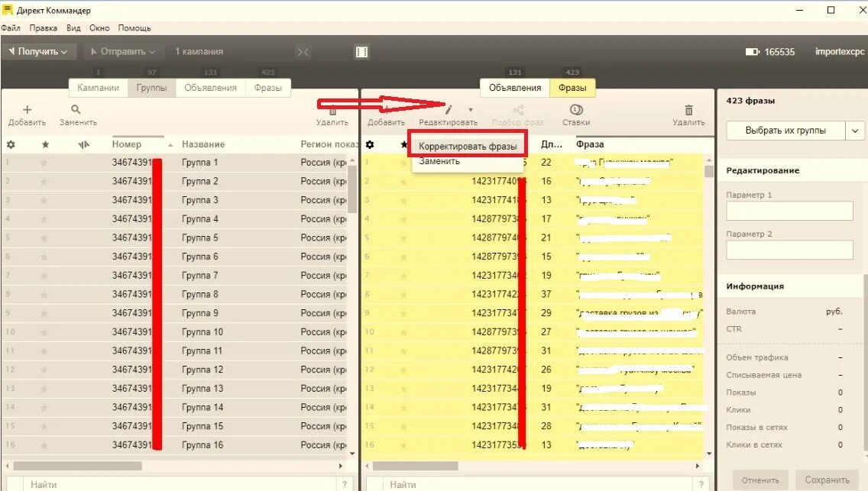
Task: Switch to left panel Объявления tab
Action: pos(210,87)
